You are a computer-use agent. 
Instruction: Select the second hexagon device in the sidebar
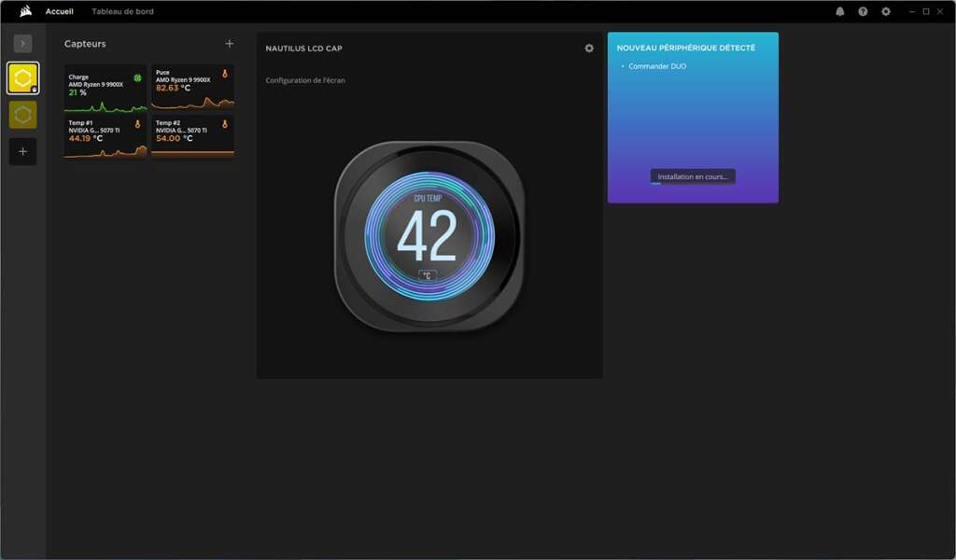pyautogui.click(x=22, y=114)
